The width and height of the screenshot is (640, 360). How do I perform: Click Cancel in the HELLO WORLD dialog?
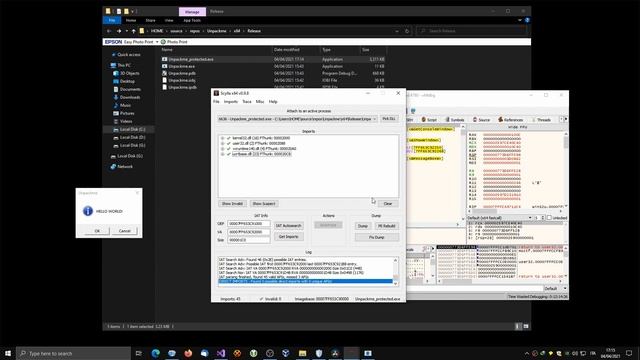[x=124, y=231]
